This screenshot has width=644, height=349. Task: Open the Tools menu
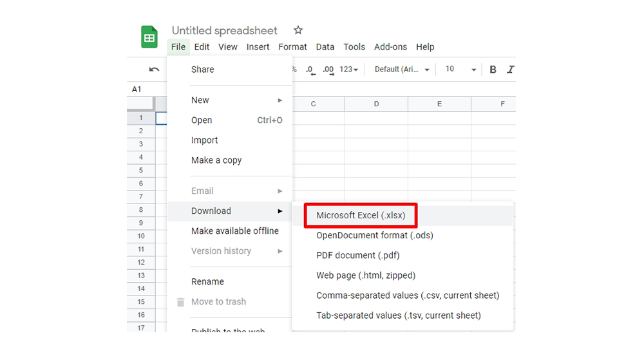[354, 47]
